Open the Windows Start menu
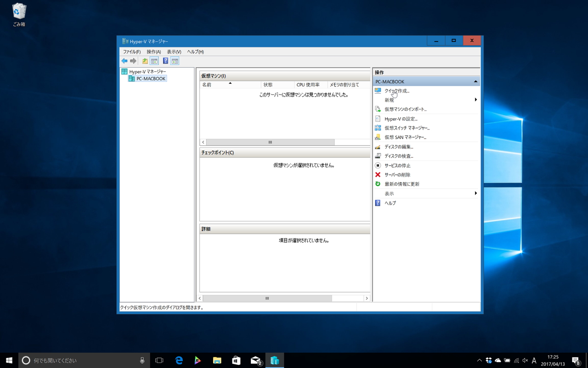The image size is (588, 368). tap(9, 361)
